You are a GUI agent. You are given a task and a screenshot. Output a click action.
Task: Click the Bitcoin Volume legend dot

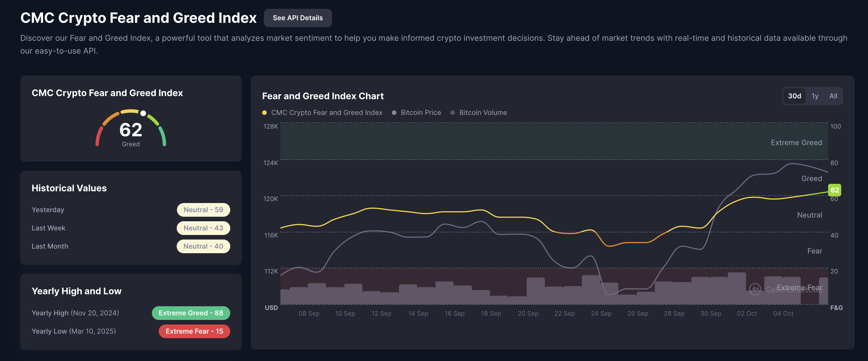453,112
